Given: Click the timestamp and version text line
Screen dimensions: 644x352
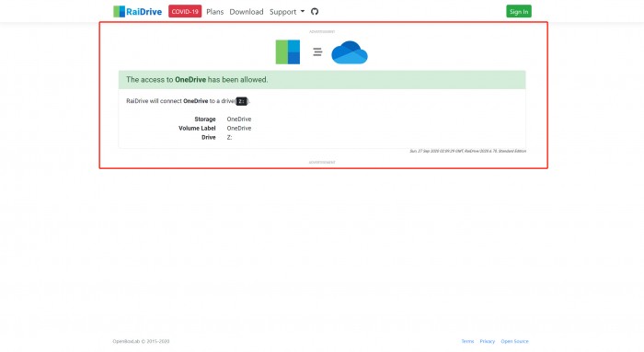Looking at the screenshot, I should [467, 151].
